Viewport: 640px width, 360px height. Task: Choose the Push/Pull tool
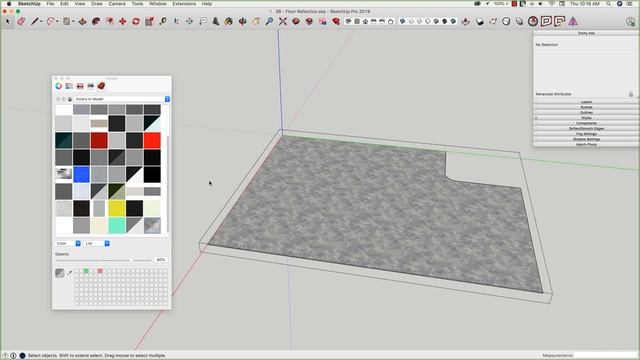pos(82,21)
